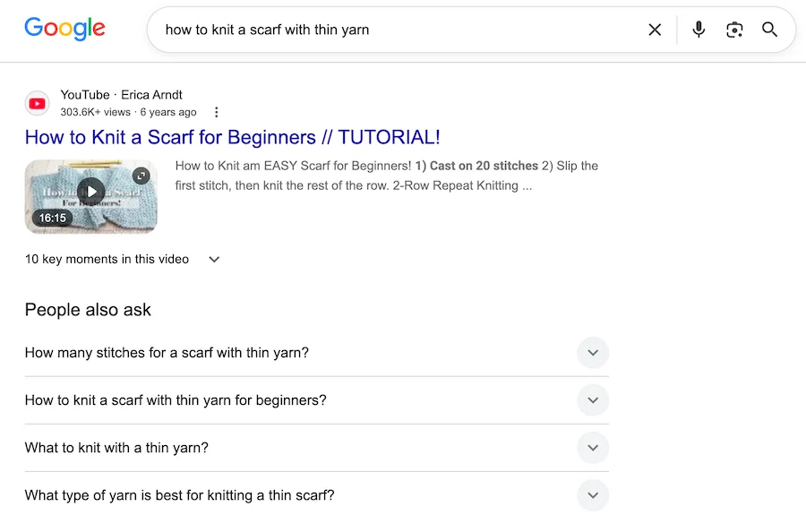Submit search with the magnifying glass icon
This screenshot has height=532, width=806.
click(x=769, y=30)
